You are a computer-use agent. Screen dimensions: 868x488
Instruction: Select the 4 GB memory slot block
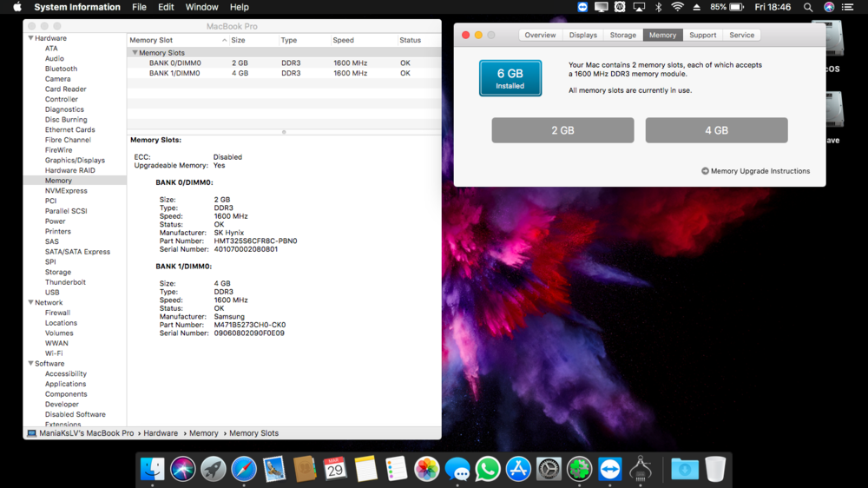pos(716,130)
